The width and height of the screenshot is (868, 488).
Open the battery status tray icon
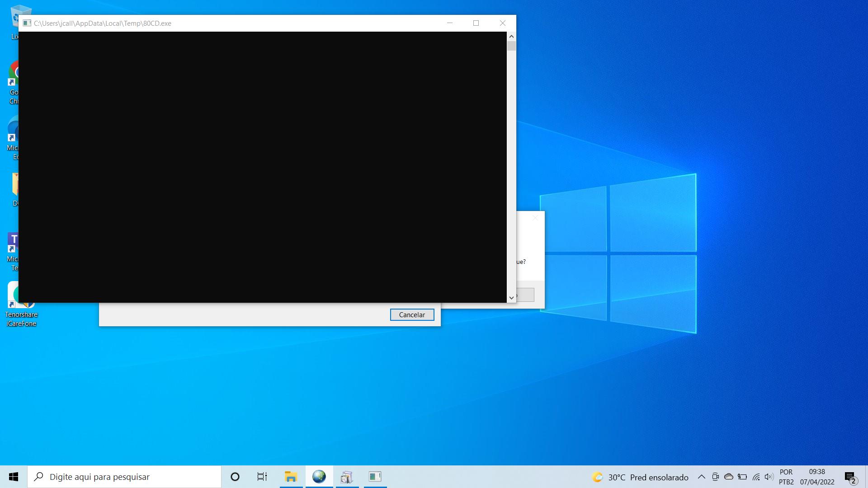tap(742, 477)
